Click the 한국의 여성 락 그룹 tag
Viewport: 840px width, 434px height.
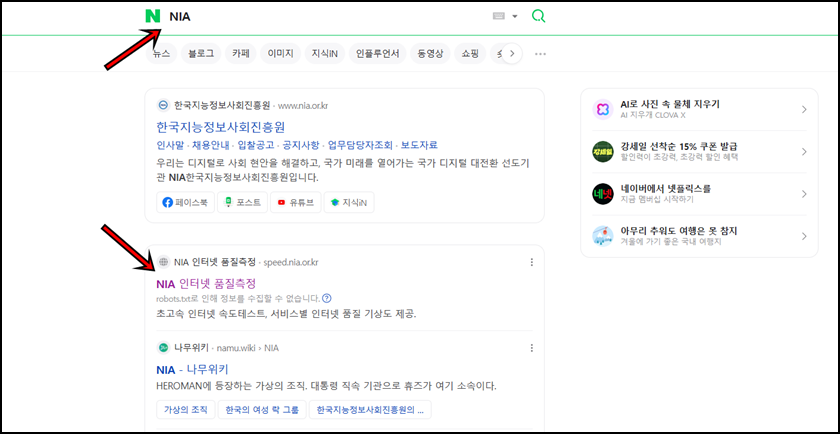click(262, 409)
